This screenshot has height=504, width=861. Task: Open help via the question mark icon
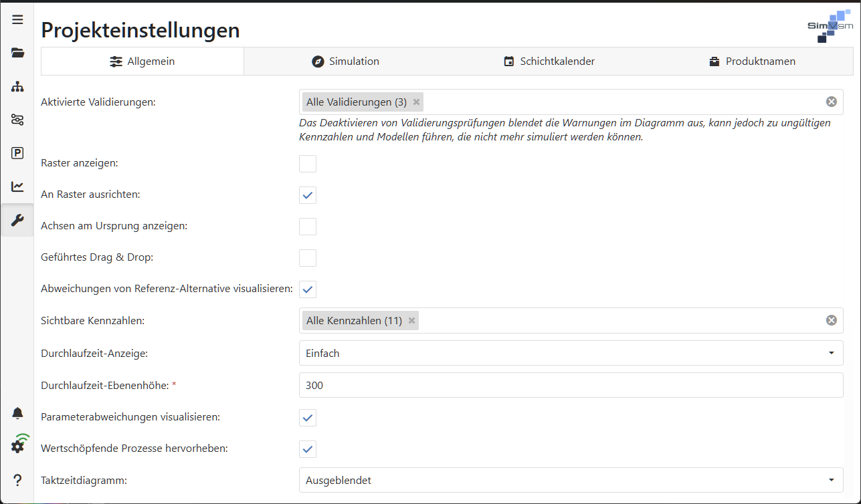coord(17,480)
